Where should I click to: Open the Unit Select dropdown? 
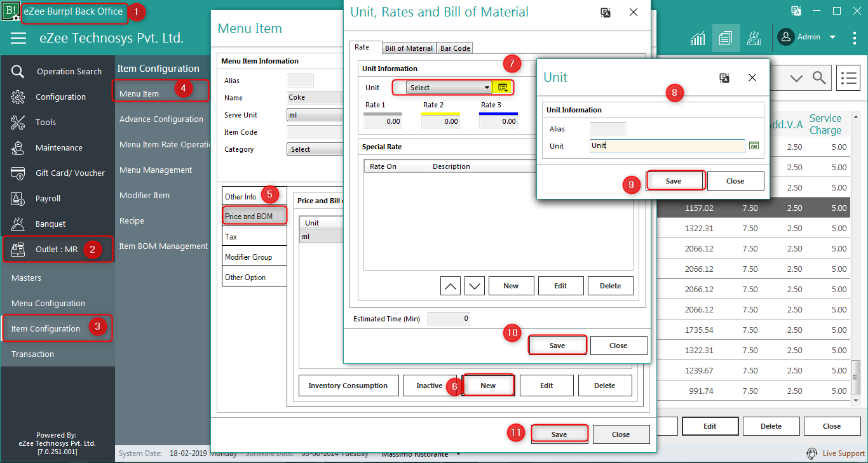[x=449, y=88]
